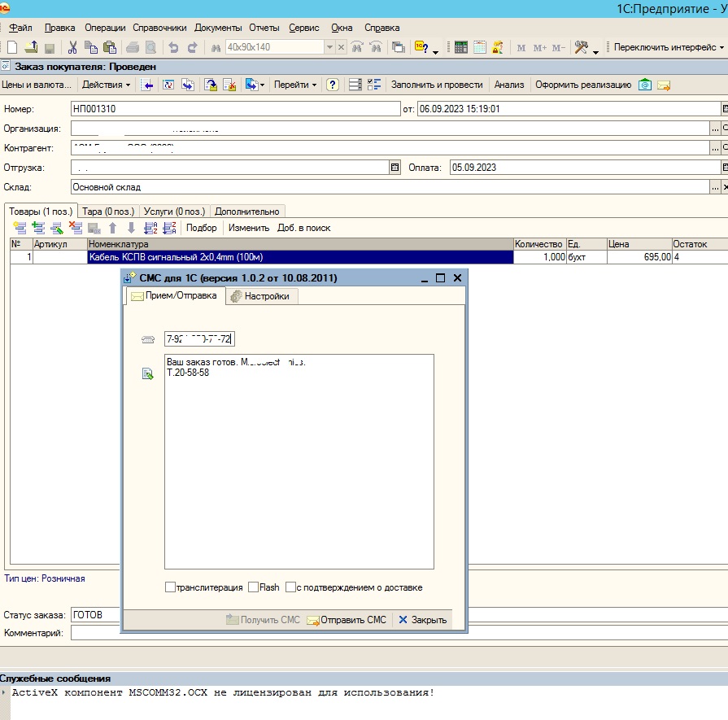This screenshot has height=720, width=728.
Task: Click the windows list icon in the main toolbar
Action: point(399,47)
